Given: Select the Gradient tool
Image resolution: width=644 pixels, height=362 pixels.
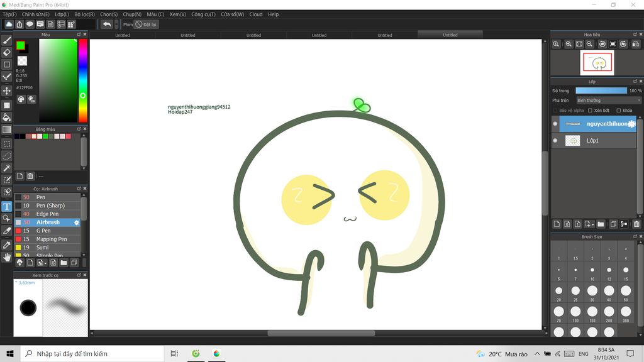Looking at the screenshot, I should [x=6, y=129].
